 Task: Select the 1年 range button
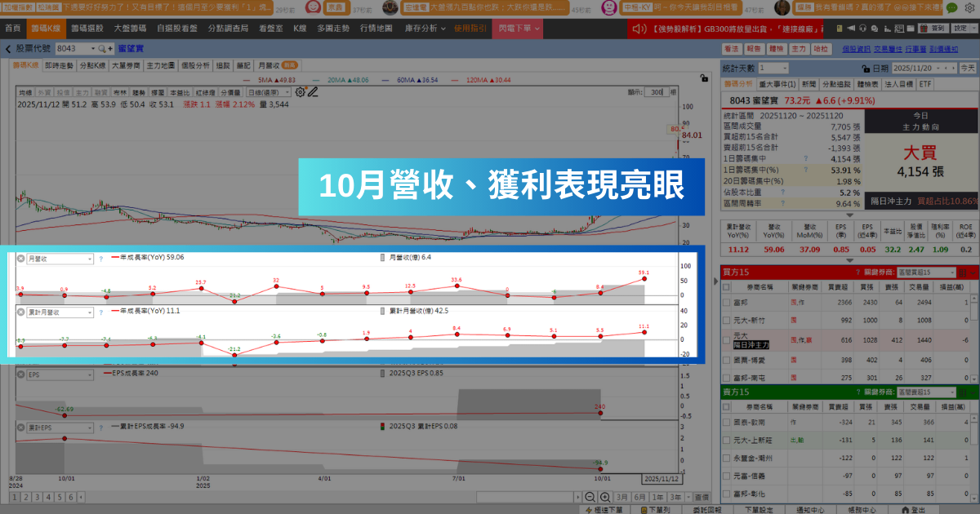coord(659,496)
